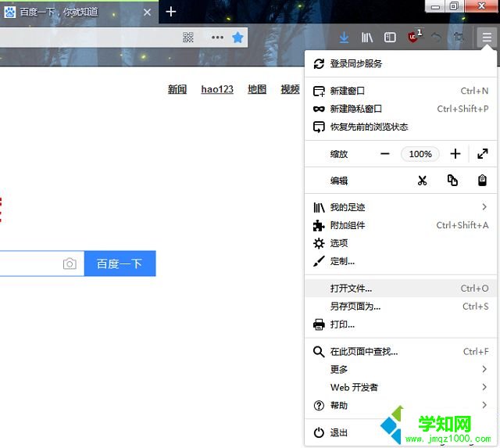500x448 pixels.
Task: Click the blue bookmark star
Action: pyautogui.click(x=237, y=38)
